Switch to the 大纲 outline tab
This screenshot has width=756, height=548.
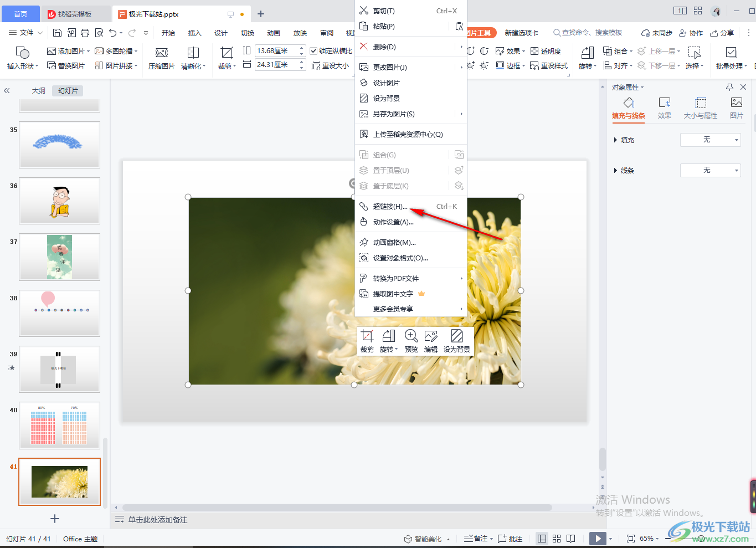tap(39, 90)
